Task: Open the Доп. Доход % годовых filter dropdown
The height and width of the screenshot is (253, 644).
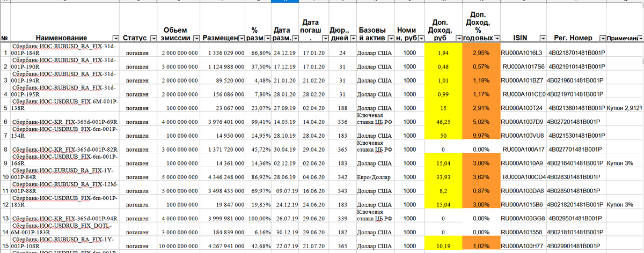Action: 496,39
